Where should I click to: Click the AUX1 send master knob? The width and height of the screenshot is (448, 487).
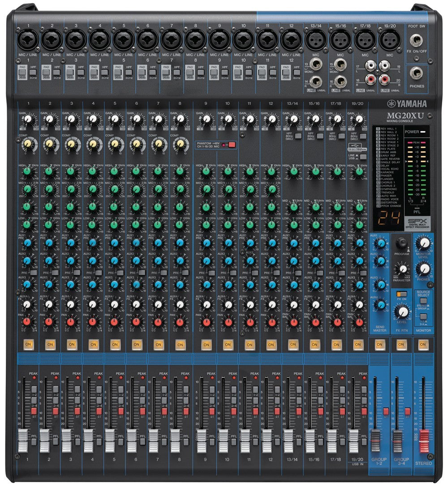point(380,243)
